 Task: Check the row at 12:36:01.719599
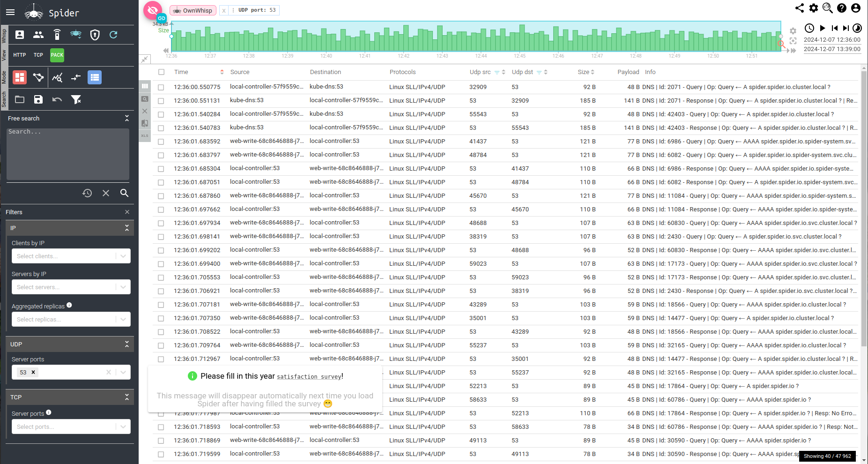click(x=161, y=454)
